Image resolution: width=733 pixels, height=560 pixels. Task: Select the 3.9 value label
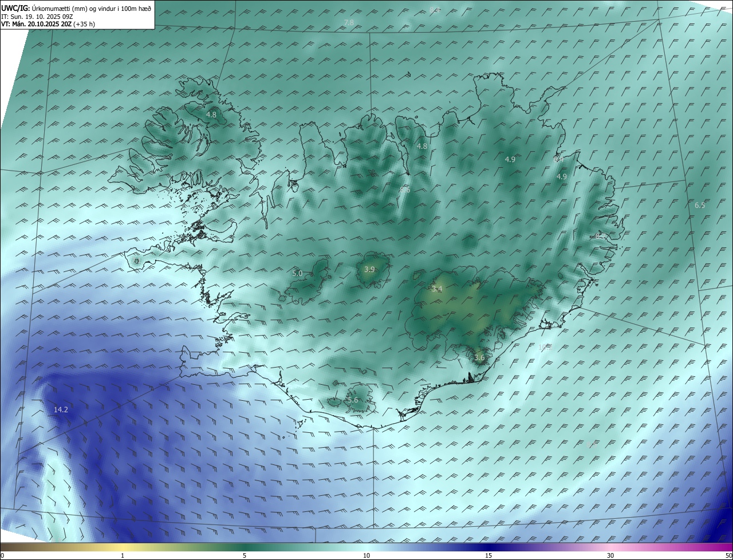click(369, 269)
